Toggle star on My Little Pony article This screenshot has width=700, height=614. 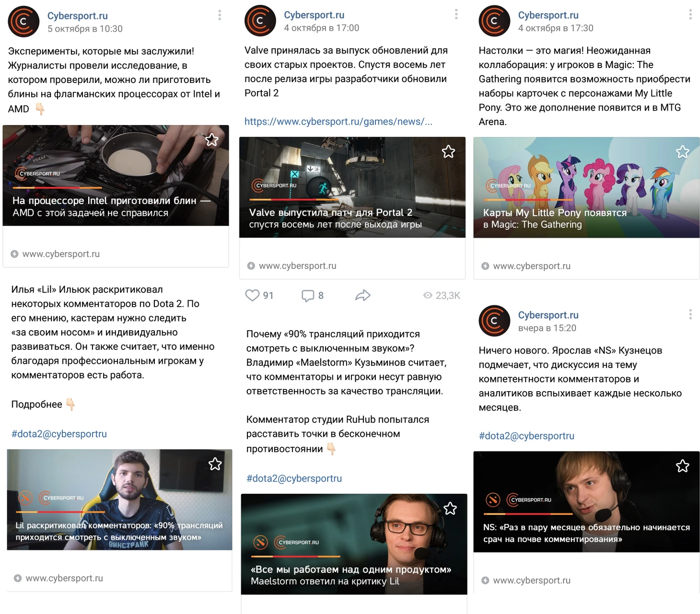point(682,152)
